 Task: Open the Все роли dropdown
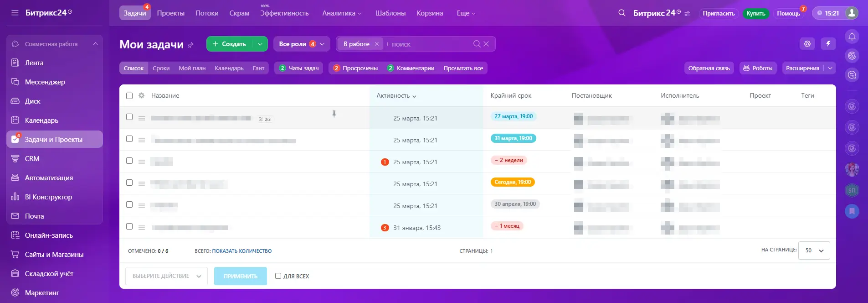click(301, 44)
